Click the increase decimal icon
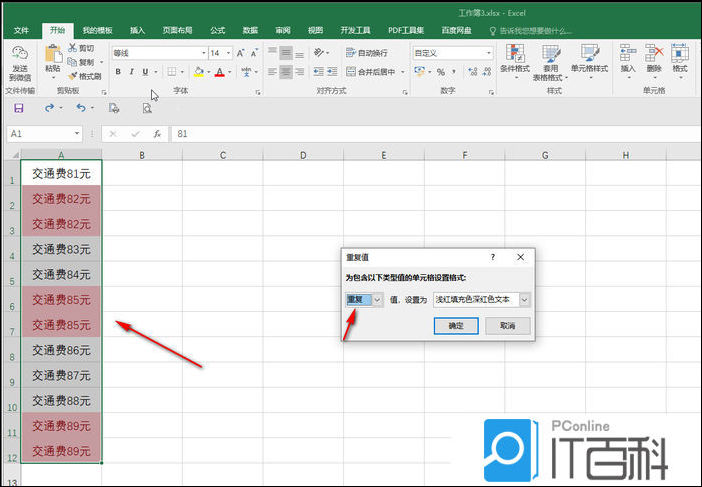The width and height of the screenshot is (702, 487). click(x=472, y=72)
